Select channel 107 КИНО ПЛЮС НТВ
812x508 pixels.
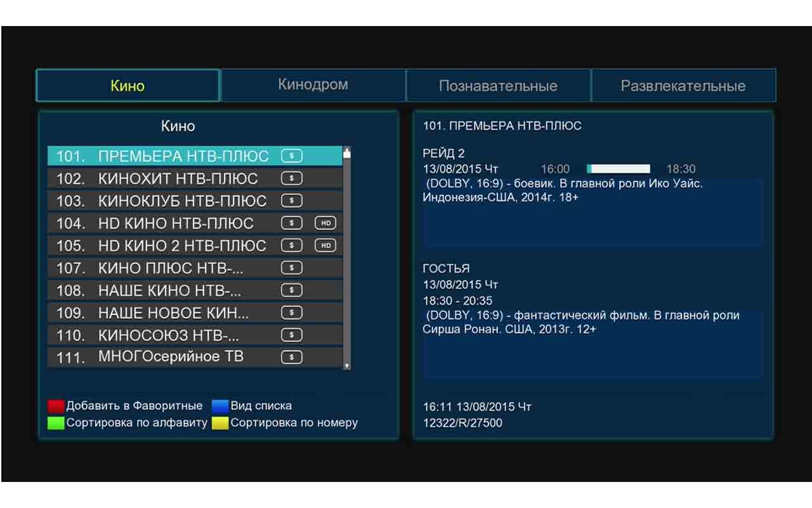195,267
